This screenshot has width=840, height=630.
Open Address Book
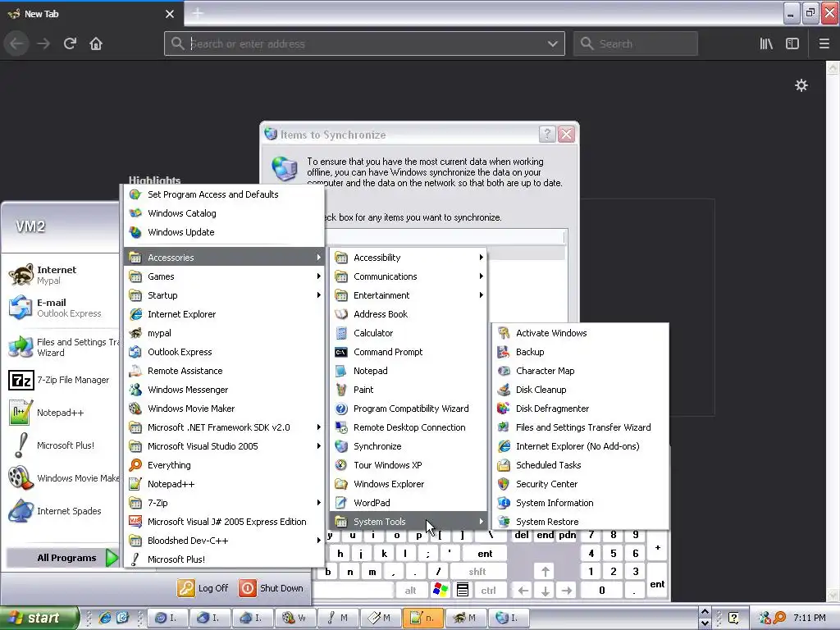click(409, 314)
